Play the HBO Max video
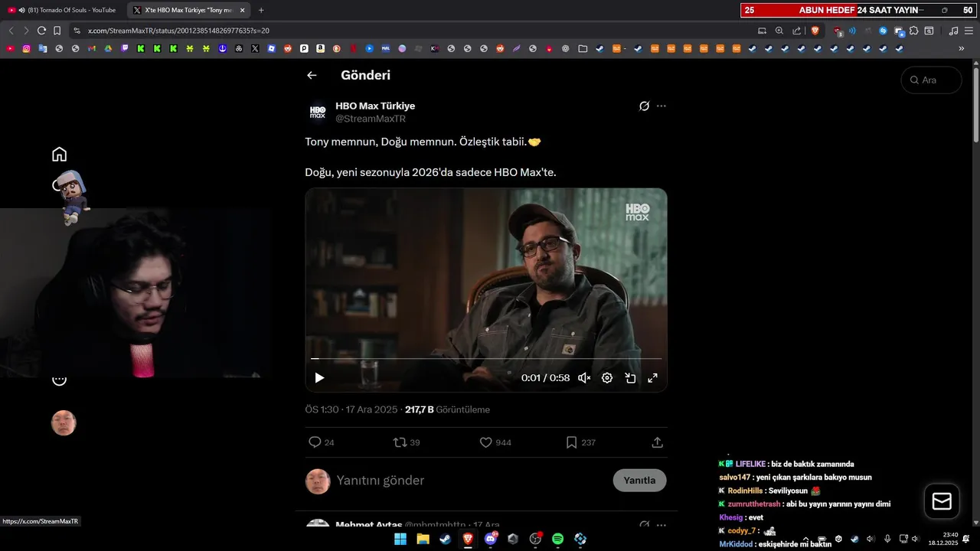Screen dimensions: 980x551 point(319,378)
